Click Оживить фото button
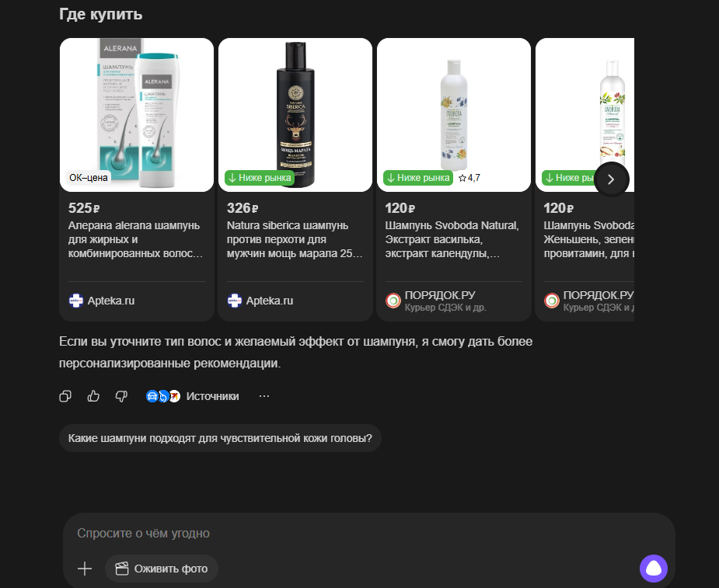The width and height of the screenshot is (719, 588). (x=162, y=569)
